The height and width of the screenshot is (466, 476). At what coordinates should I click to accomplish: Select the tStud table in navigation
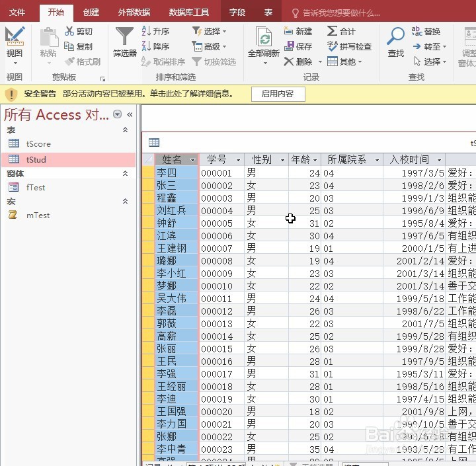tap(69, 160)
